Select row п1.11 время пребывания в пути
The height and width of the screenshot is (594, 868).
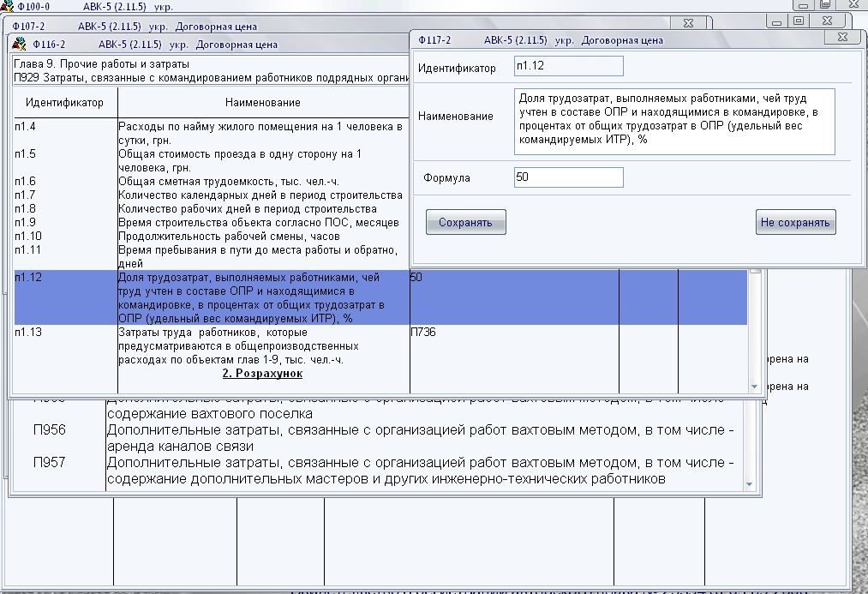point(212,256)
